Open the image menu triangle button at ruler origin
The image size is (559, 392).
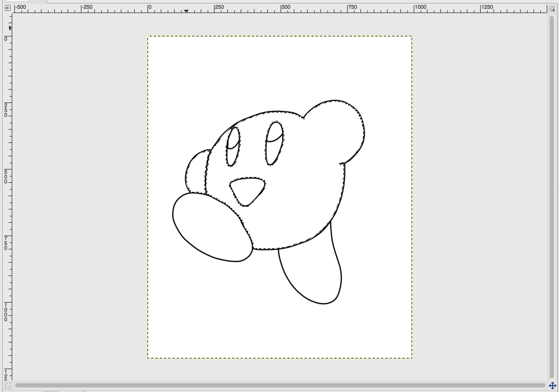(8, 8)
